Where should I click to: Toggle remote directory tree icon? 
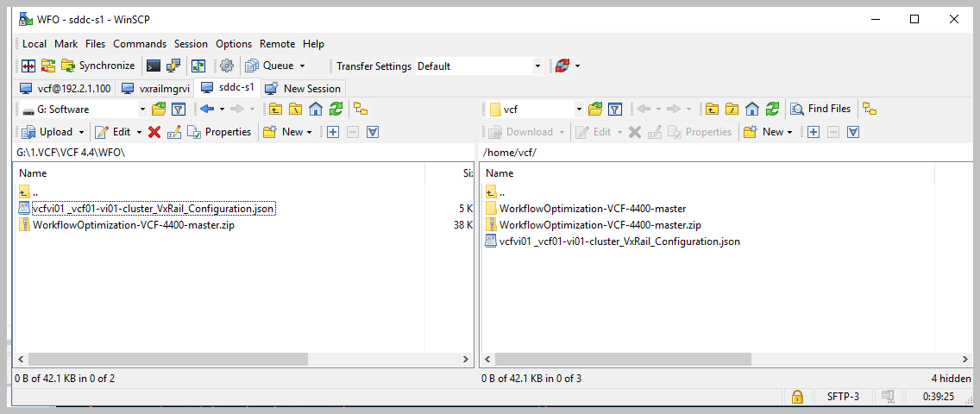tap(870, 109)
